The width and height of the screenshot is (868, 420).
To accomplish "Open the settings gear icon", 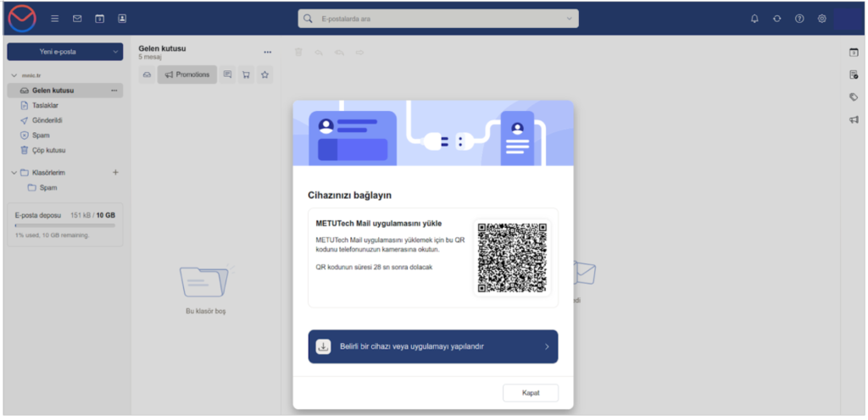I will click(x=821, y=19).
